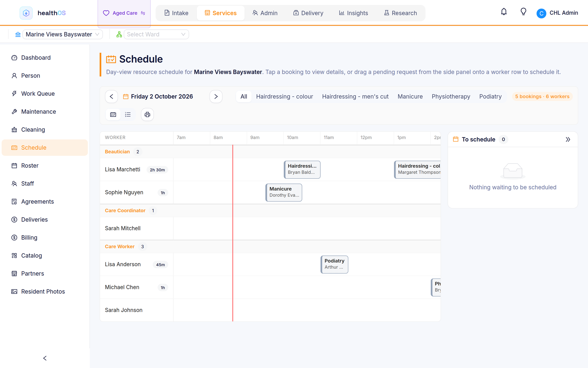Screen dimensions: 588x368
Task: Open Maintenance in sidebar
Action: [45, 112]
